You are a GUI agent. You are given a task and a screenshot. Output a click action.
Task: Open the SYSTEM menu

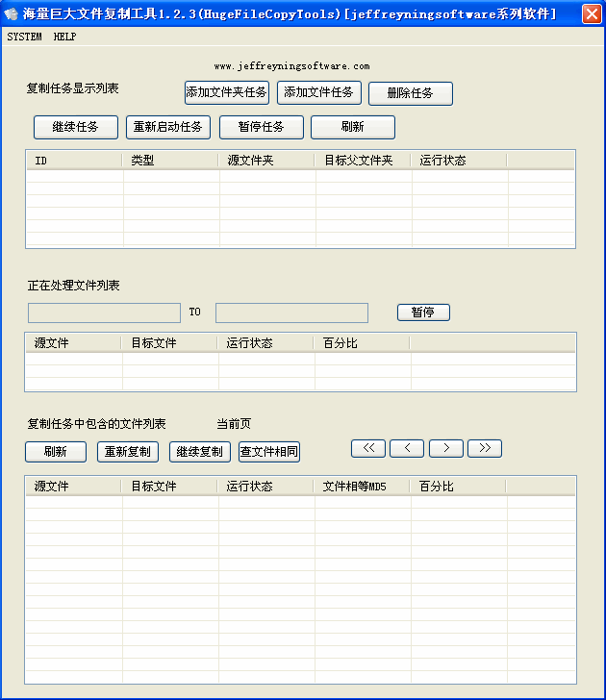coord(25,37)
